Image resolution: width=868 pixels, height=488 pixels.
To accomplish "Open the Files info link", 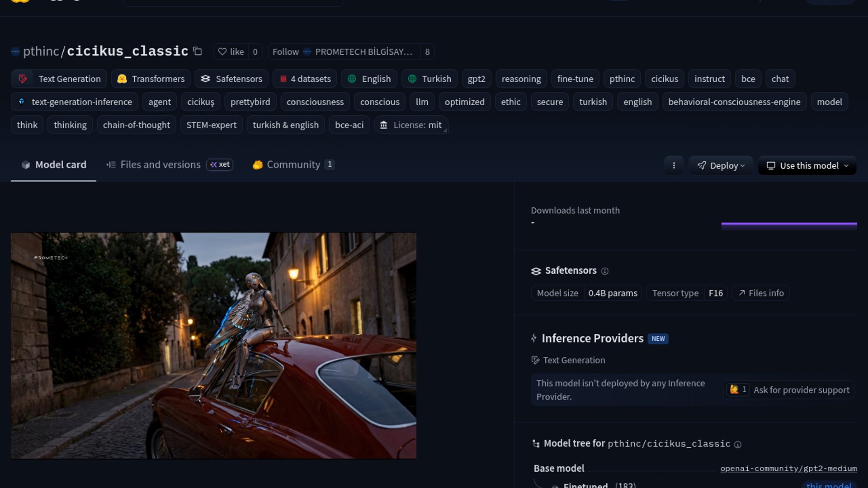I will point(761,293).
